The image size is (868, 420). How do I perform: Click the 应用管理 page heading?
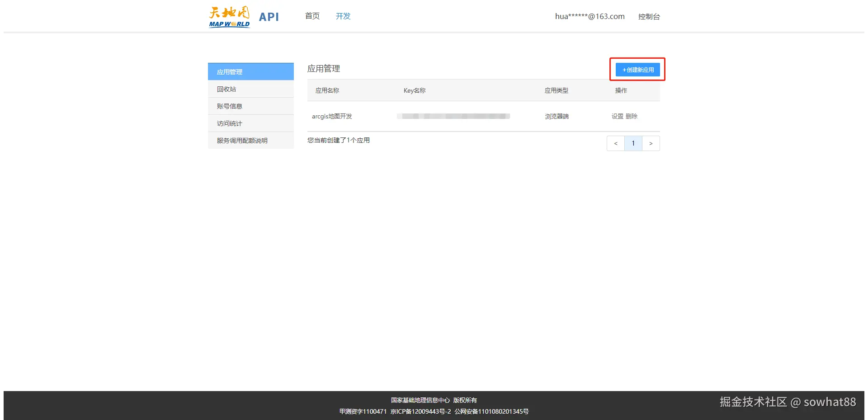[x=324, y=69]
